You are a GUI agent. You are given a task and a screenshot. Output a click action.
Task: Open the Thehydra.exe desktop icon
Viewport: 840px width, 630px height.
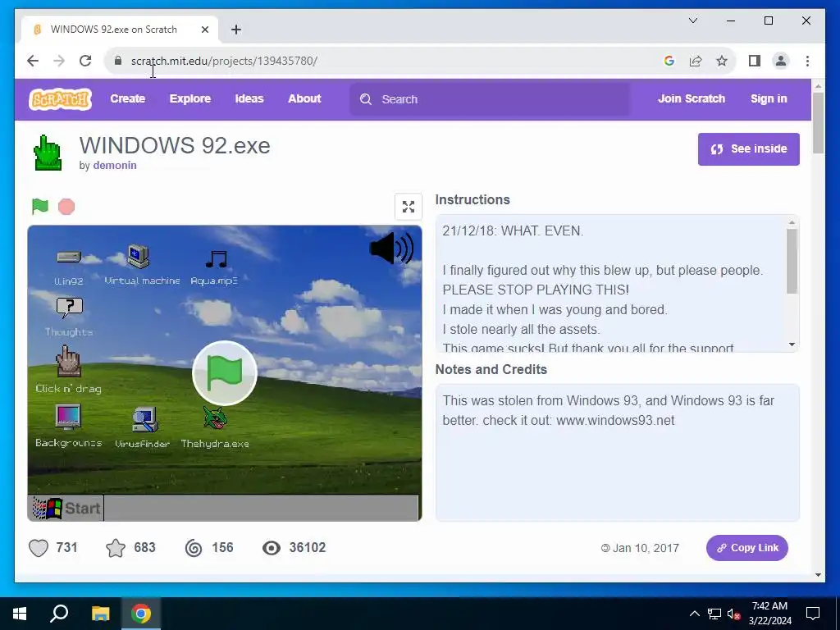pyautogui.click(x=215, y=427)
